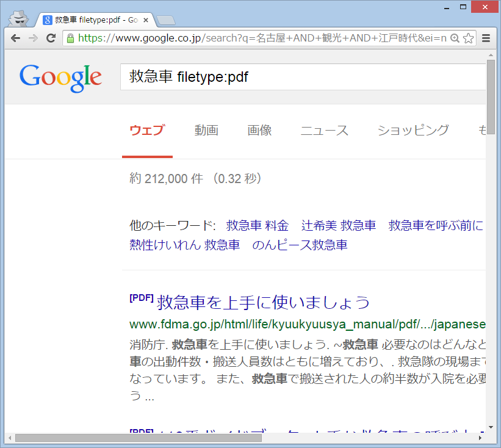Open the 救急車を上手に使いましょう PDF result
The width and height of the screenshot is (501, 448).
coord(263,302)
